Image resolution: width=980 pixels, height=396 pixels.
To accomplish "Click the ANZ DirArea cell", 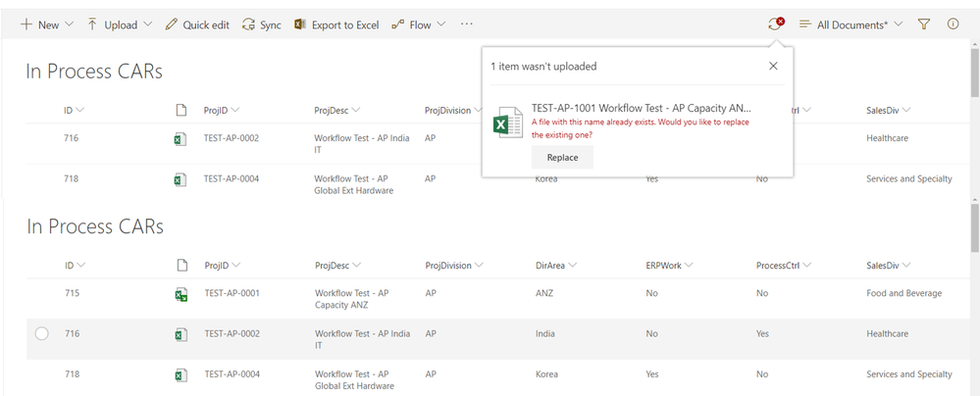I will coord(544,293).
